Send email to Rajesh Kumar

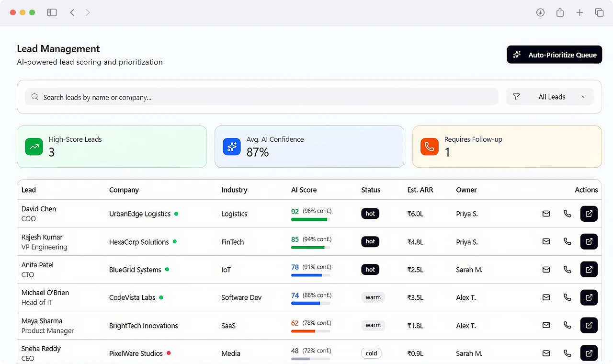pos(546,241)
